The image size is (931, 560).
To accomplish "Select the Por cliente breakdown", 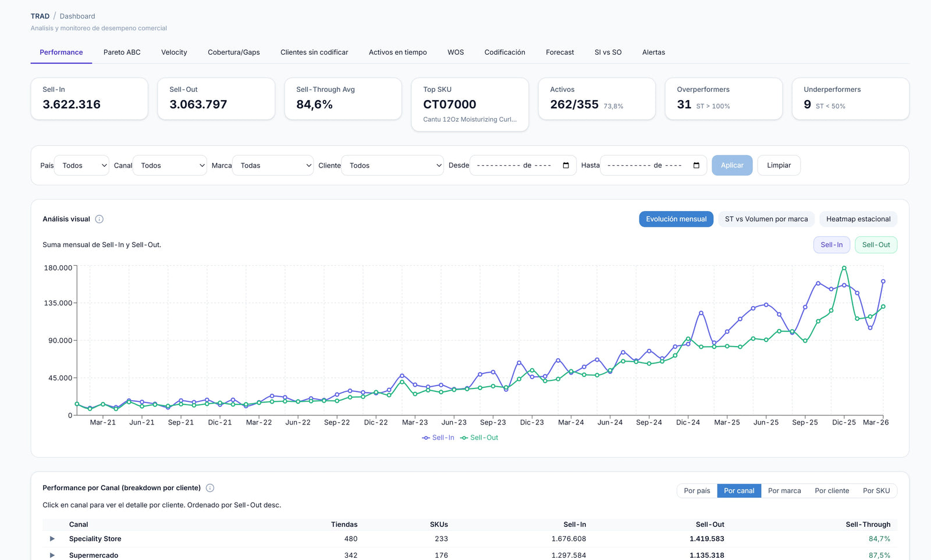I will click(832, 491).
